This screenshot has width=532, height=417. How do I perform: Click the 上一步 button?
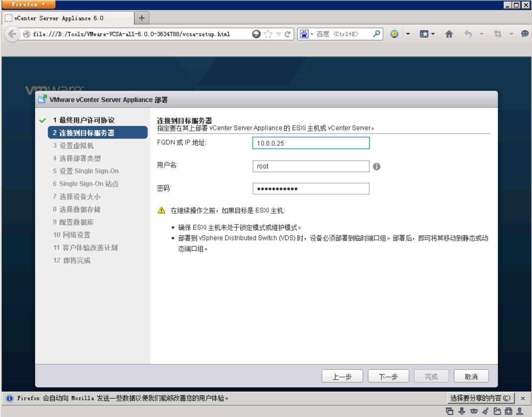click(342, 377)
